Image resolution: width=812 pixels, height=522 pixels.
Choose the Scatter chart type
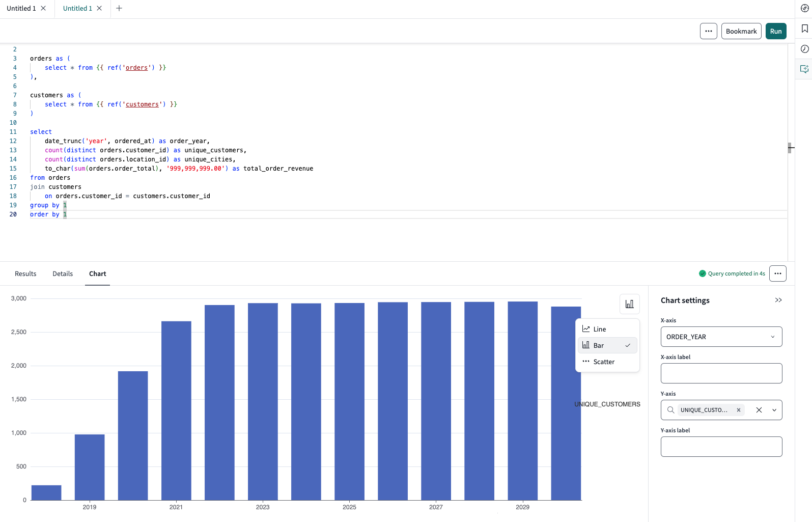[604, 362]
